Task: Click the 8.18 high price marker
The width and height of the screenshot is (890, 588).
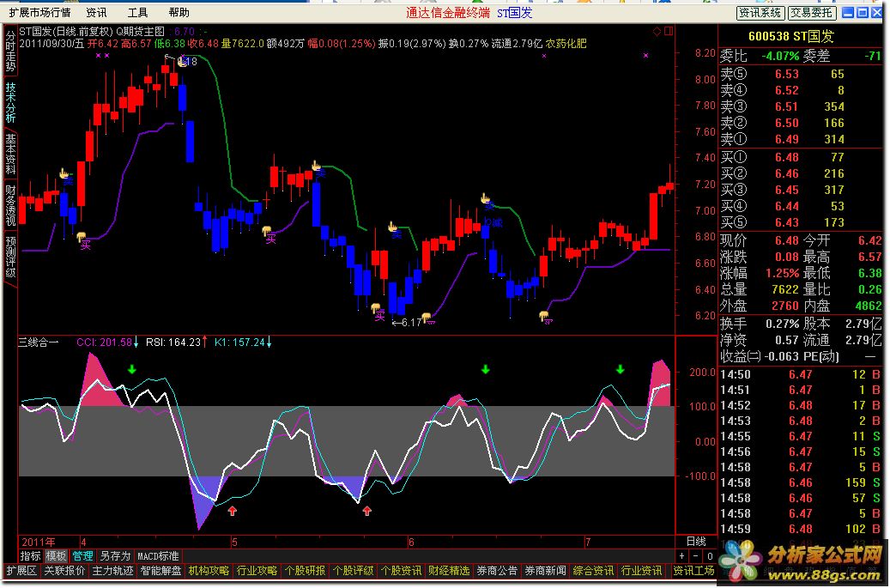Action: (x=187, y=61)
